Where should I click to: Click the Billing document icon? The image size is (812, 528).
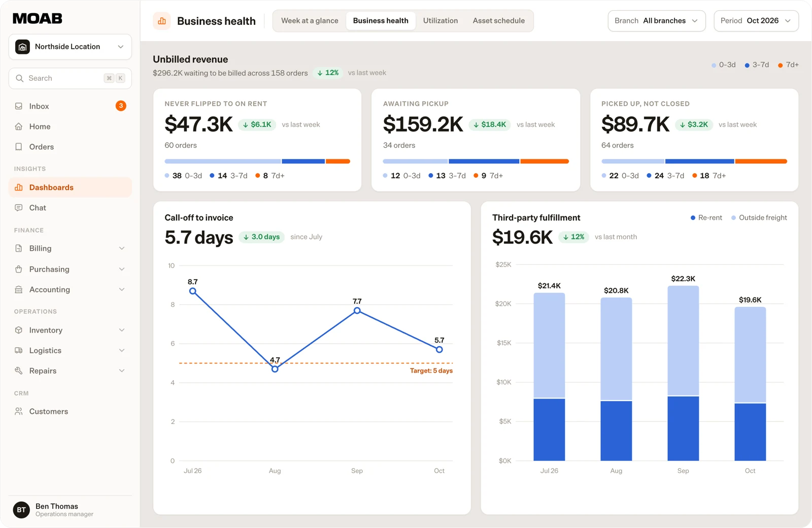[x=19, y=248]
